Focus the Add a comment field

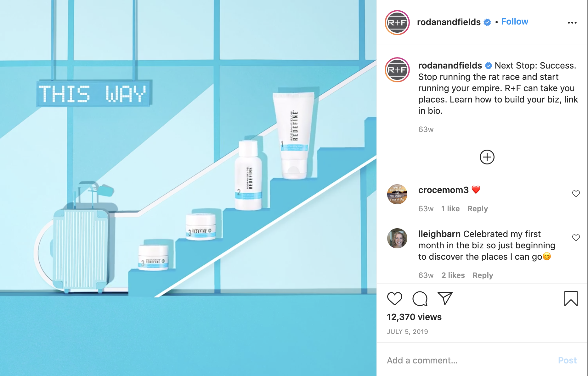click(x=469, y=360)
